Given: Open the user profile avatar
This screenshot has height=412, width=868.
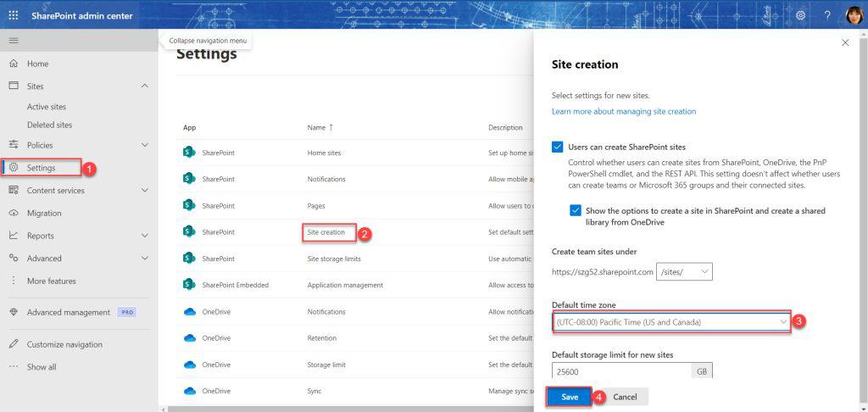Looking at the screenshot, I should coord(854,15).
